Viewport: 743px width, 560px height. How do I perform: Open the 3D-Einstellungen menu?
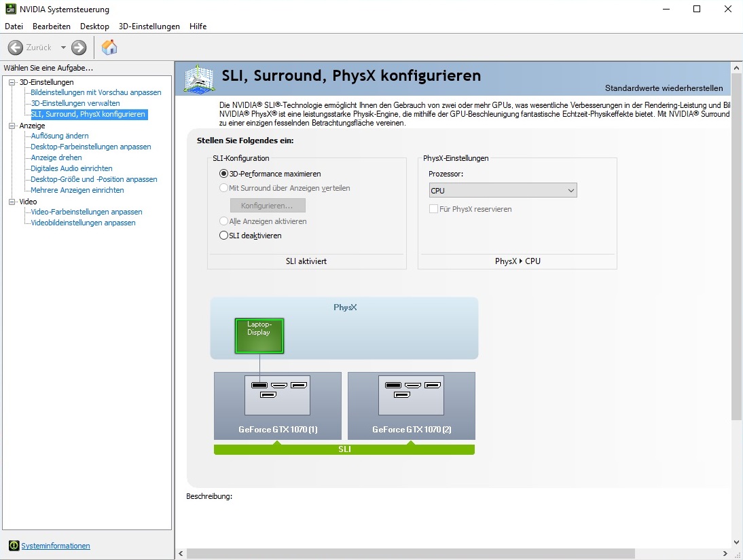149,26
